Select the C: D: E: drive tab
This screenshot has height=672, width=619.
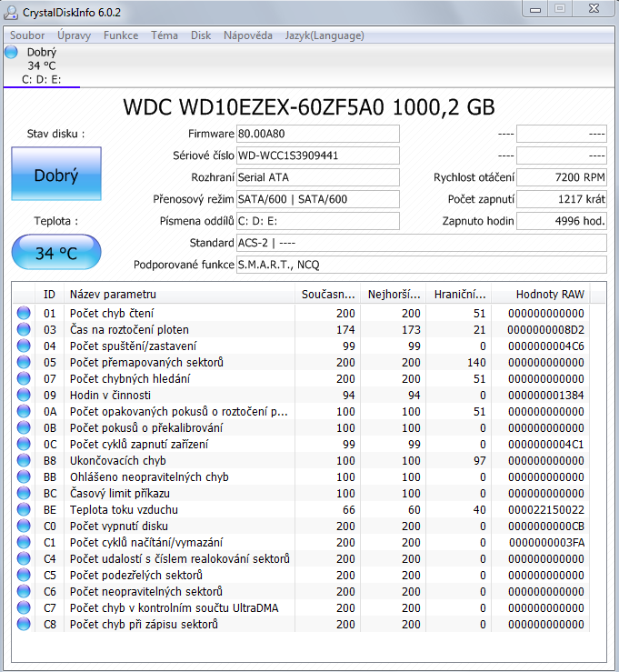41,78
